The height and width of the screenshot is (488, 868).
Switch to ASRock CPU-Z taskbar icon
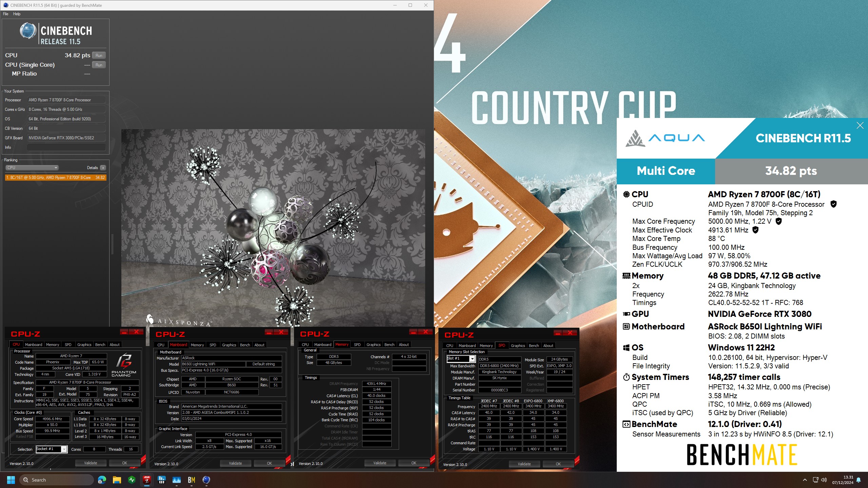[x=147, y=480]
